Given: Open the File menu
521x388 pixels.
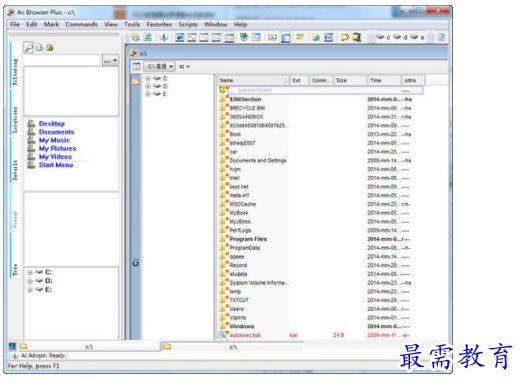Looking at the screenshot, I should pos(15,24).
